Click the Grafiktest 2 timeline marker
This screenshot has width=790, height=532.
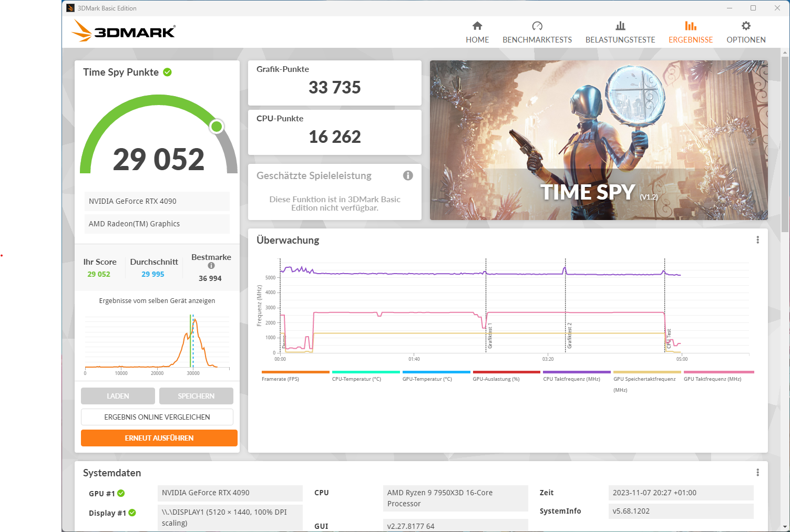569,336
